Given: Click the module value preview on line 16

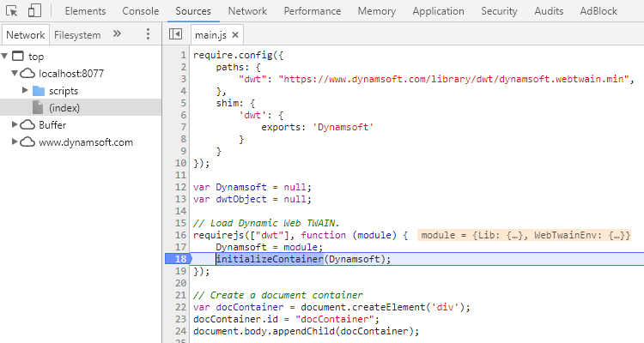Looking at the screenshot, I should (525, 235).
